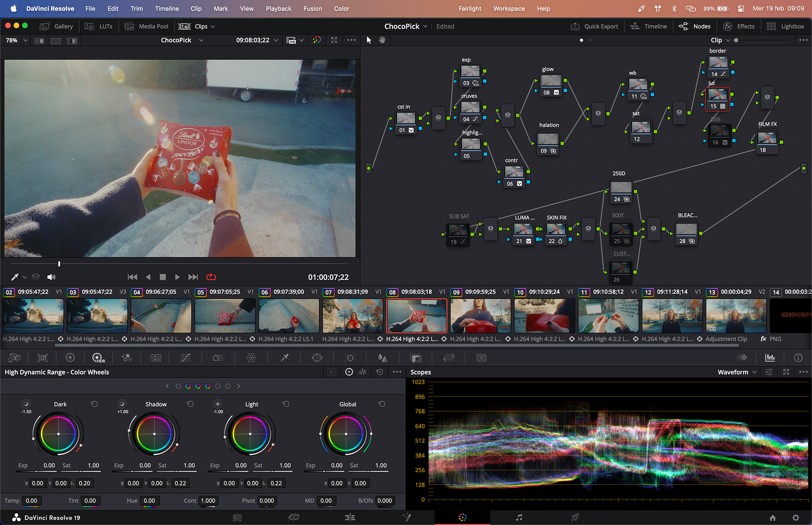Open the Qualifier eyedropper palette
The width and height of the screenshot is (812, 525).
tap(285, 358)
